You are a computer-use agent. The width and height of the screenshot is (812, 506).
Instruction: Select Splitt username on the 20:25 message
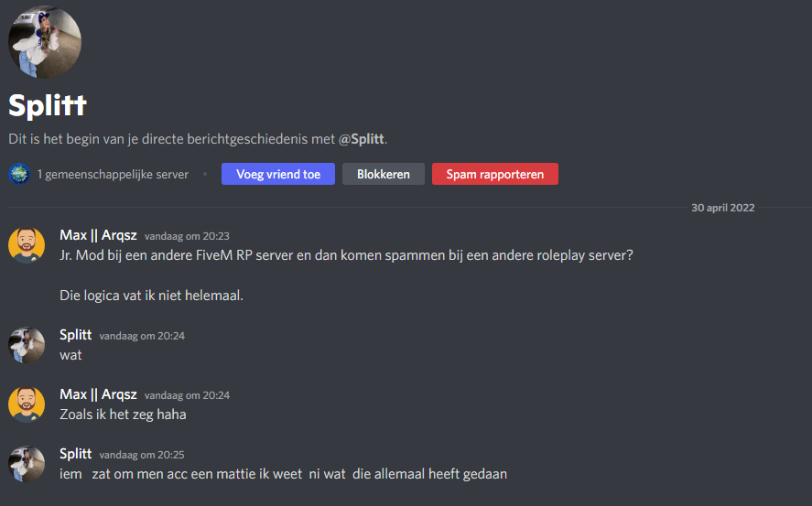click(x=76, y=454)
